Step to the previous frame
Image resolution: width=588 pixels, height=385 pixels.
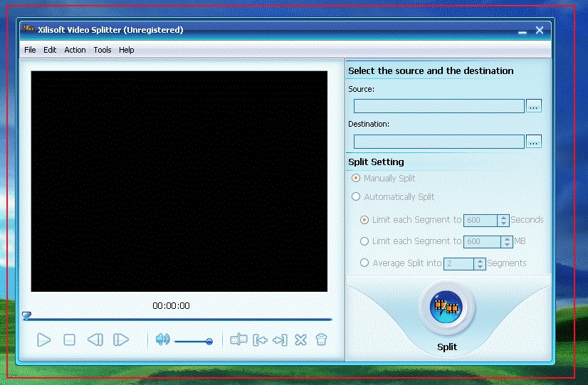(95, 340)
